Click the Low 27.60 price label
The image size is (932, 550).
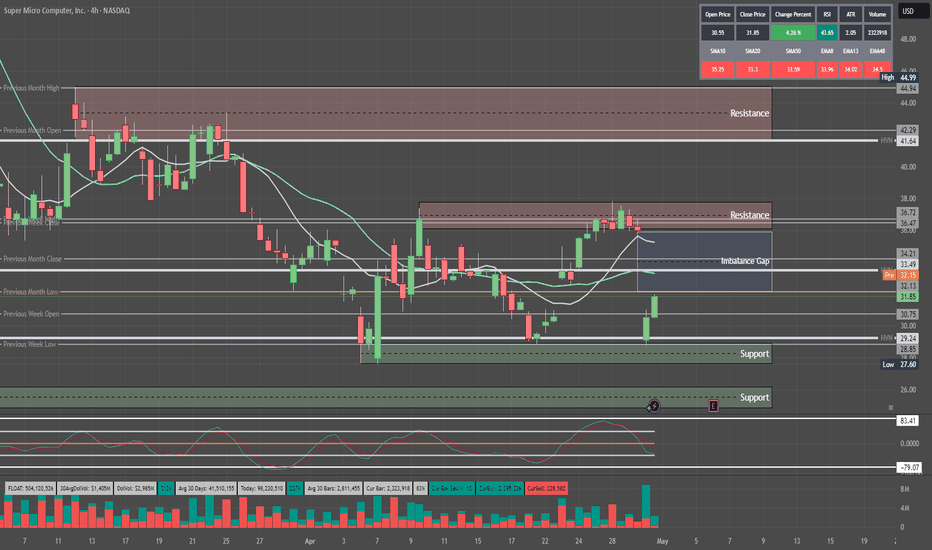(899, 364)
